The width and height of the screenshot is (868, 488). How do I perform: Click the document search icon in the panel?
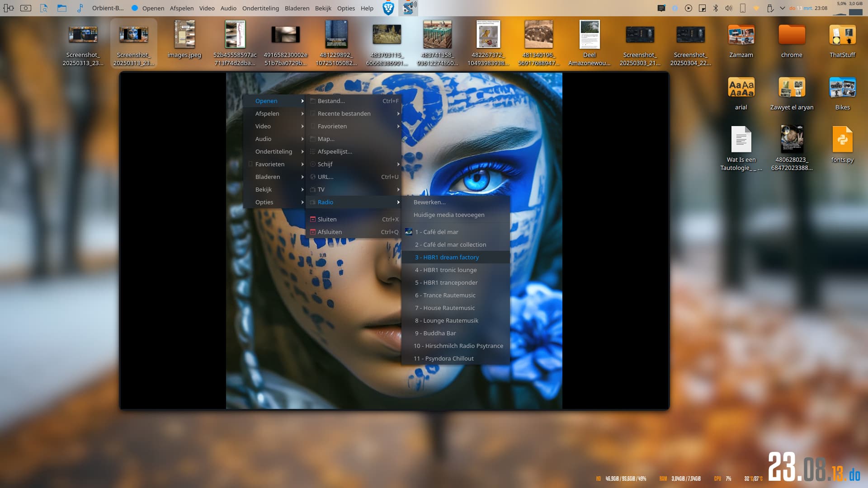click(x=44, y=8)
